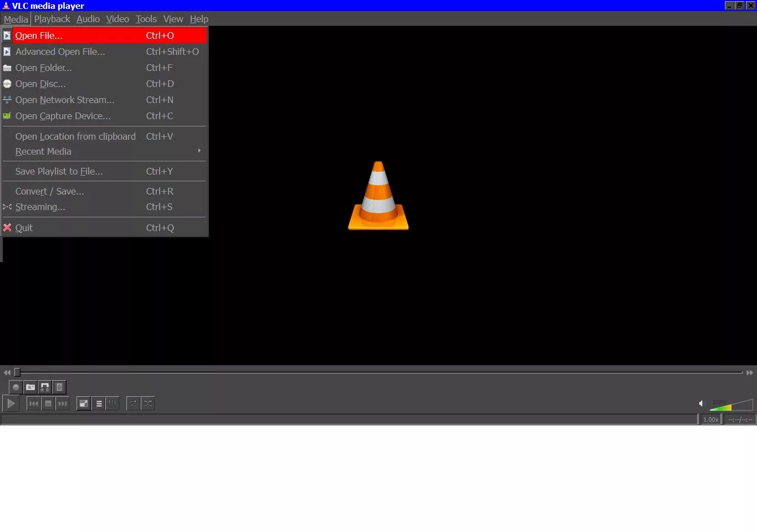
Task: Click the network icon beside Open Network Stream
Action: point(7,100)
